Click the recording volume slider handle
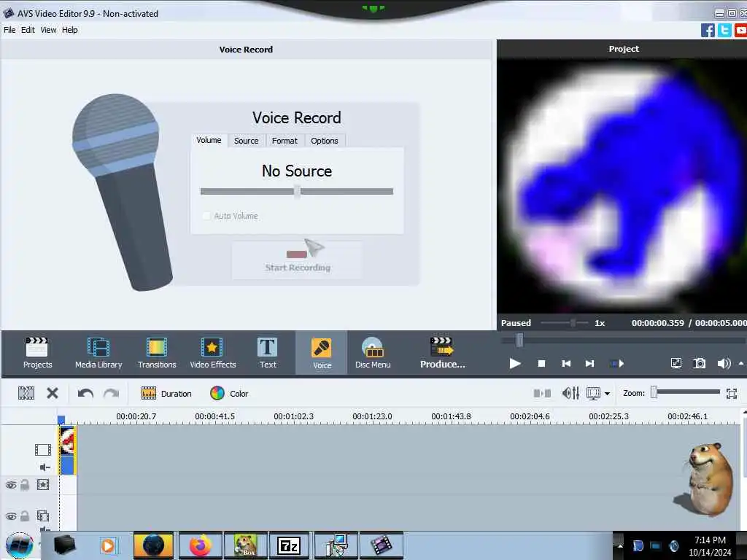This screenshot has width=747, height=560. tap(298, 191)
